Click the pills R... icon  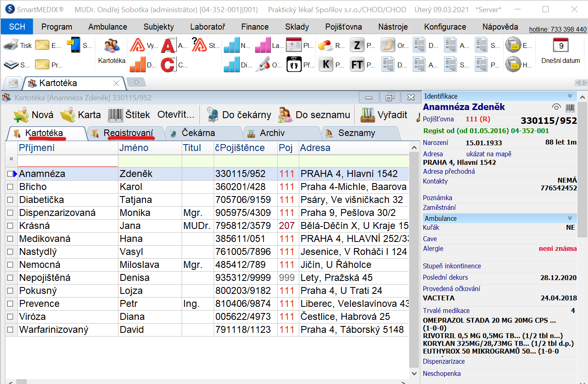click(326, 45)
